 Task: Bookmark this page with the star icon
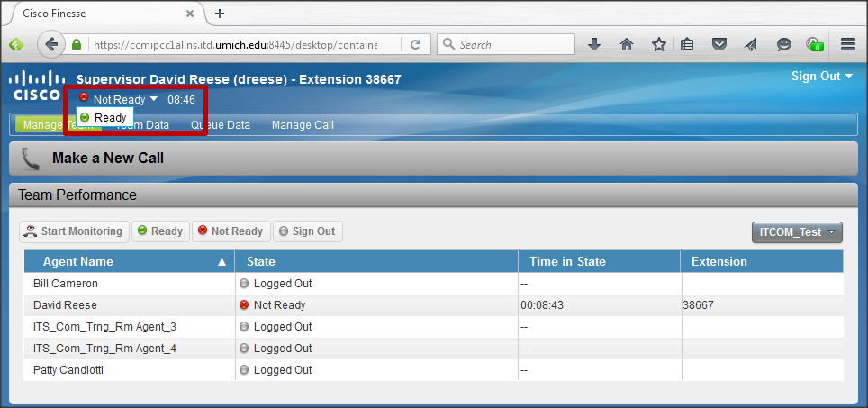658,44
